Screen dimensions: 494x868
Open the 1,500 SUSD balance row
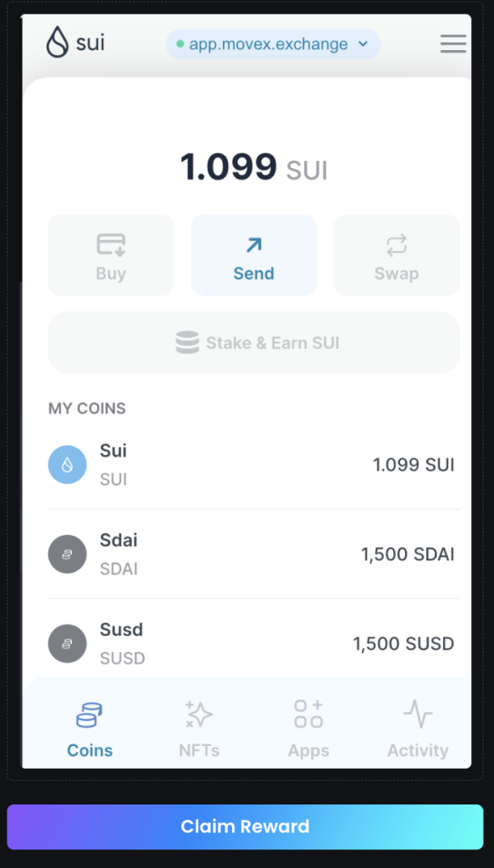(254, 644)
